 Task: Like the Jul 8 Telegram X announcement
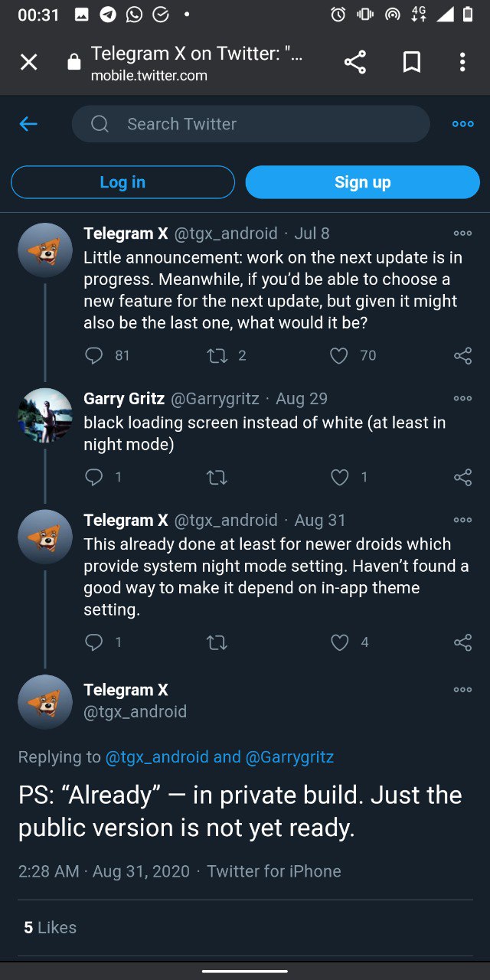339,355
